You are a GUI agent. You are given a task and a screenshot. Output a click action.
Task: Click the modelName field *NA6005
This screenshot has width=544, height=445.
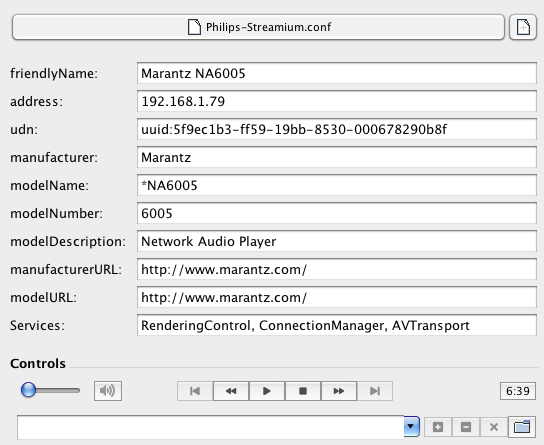coord(337,185)
